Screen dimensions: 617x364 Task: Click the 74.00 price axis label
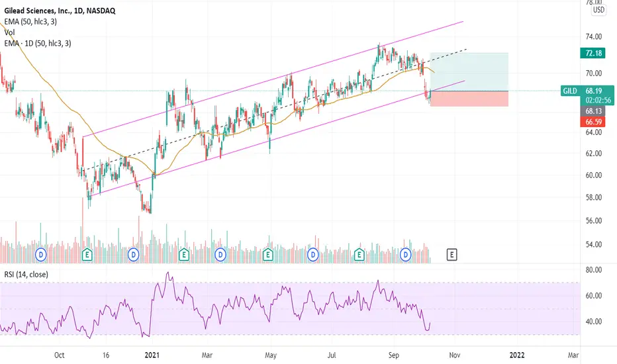pos(593,36)
